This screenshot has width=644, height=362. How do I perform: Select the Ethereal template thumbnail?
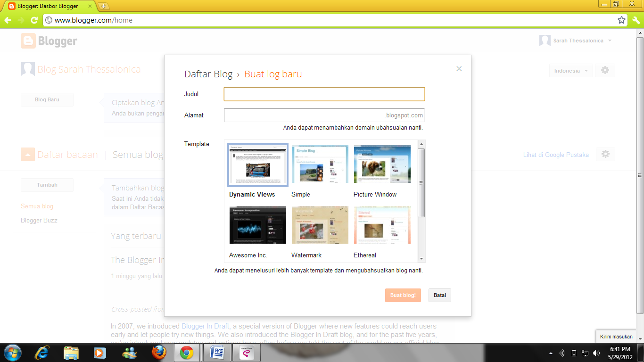382,225
